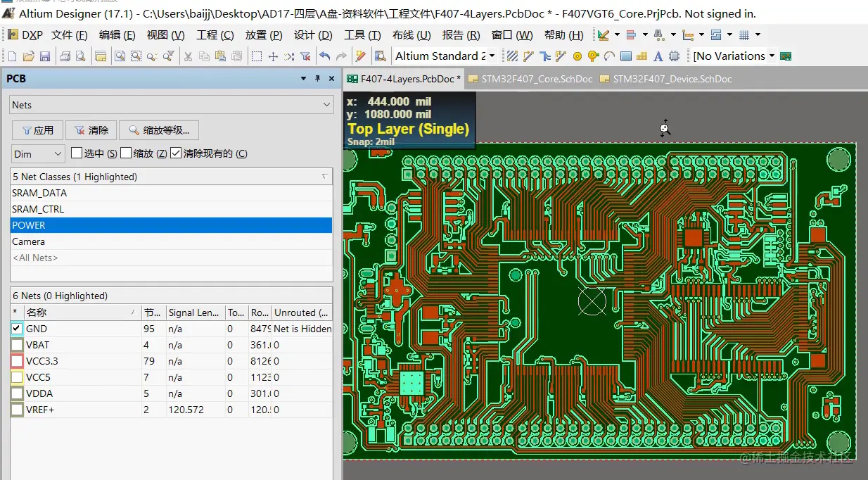Open the 设计 (D) menu
868x480 pixels.
click(313, 34)
